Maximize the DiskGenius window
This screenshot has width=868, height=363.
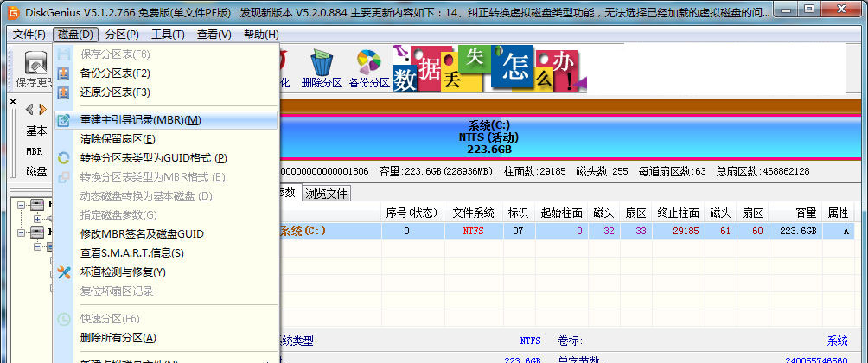point(809,8)
